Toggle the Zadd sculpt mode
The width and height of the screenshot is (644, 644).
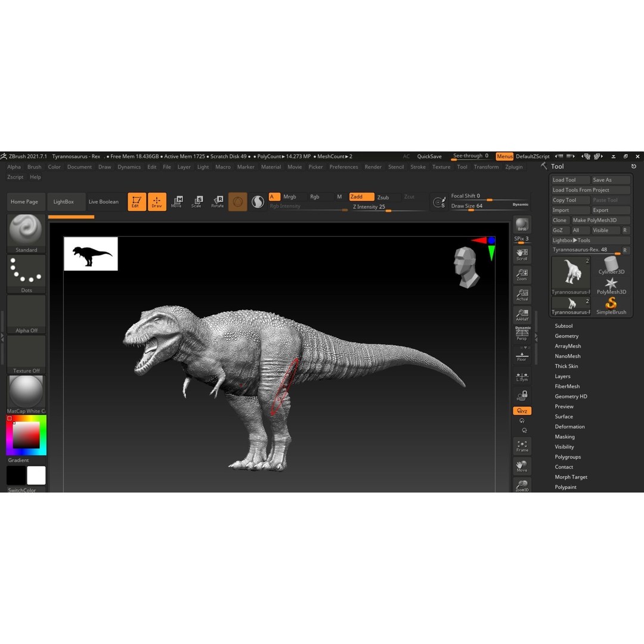[361, 197]
